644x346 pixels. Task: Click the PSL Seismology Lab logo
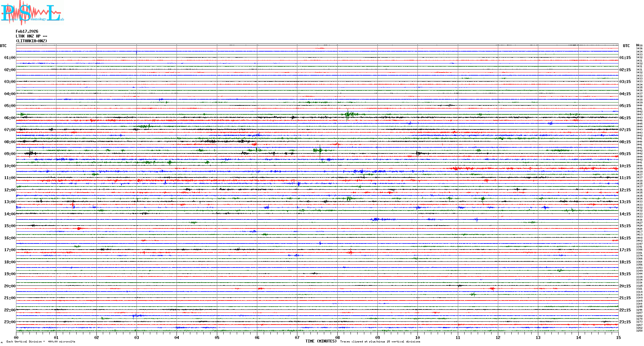coord(32,13)
